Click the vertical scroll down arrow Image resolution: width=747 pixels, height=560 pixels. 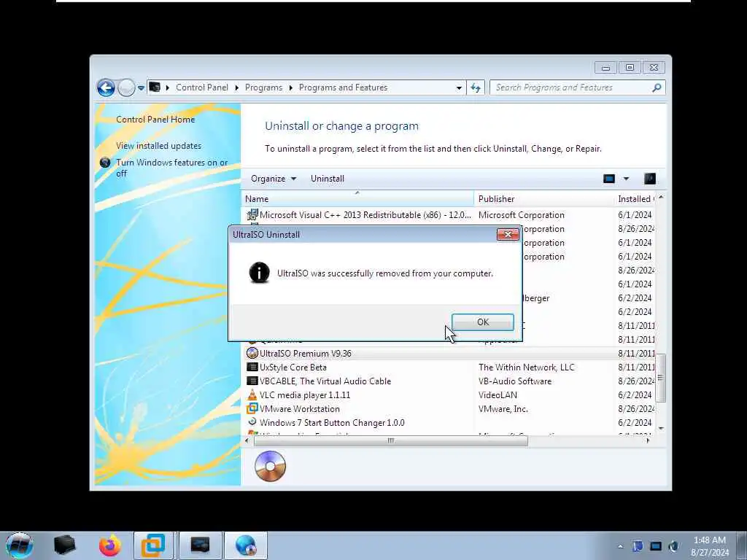point(661,429)
